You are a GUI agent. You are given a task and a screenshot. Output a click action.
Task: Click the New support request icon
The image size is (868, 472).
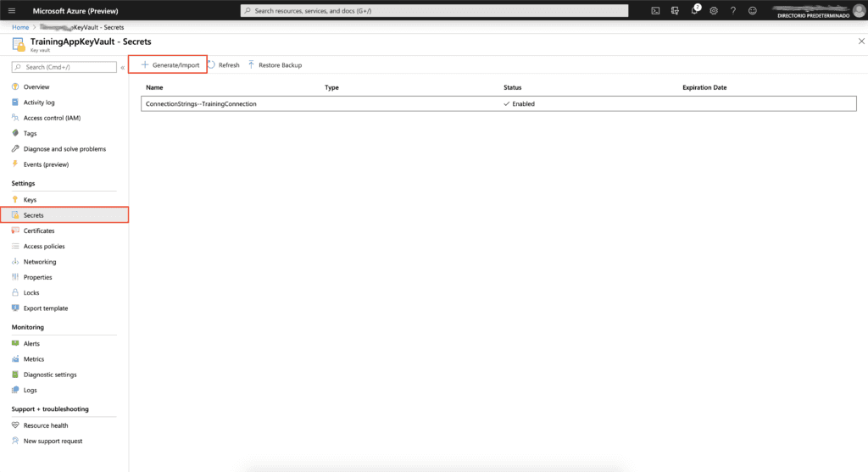[x=15, y=441]
